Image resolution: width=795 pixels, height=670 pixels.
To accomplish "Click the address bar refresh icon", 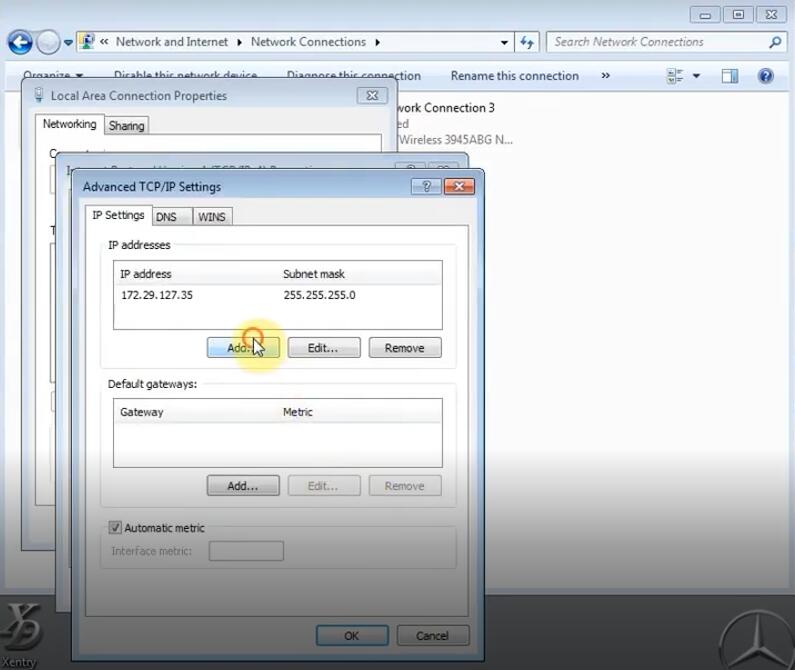I will [x=527, y=43].
